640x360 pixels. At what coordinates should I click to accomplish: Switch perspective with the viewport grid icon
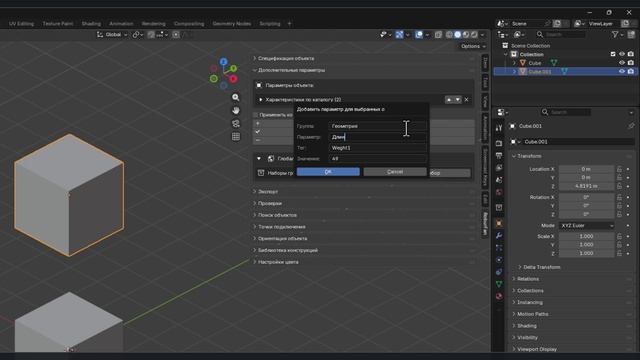click(236, 136)
